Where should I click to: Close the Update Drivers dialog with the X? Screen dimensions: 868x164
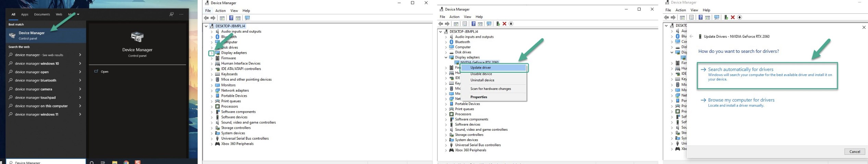tap(864, 27)
